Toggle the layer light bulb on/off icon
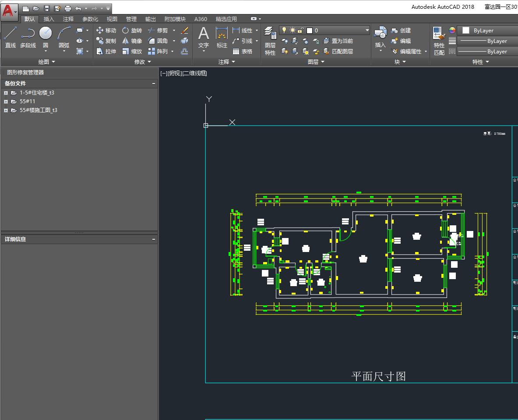Screen dimensions: 518x420 [x=284, y=30]
